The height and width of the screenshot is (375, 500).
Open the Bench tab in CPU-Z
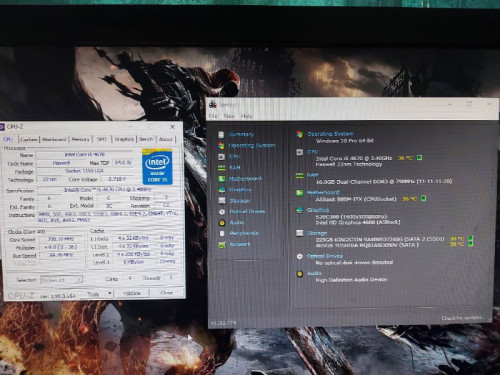146,139
